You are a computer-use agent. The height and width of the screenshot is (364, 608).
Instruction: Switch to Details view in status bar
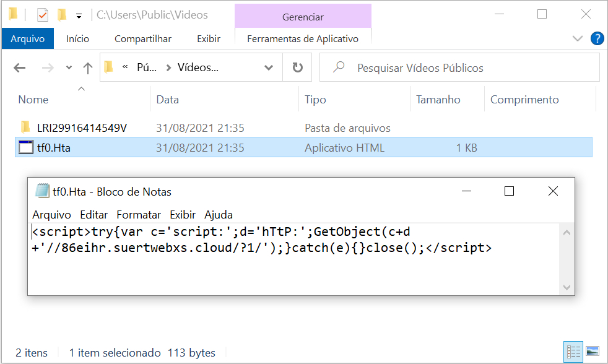573,352
